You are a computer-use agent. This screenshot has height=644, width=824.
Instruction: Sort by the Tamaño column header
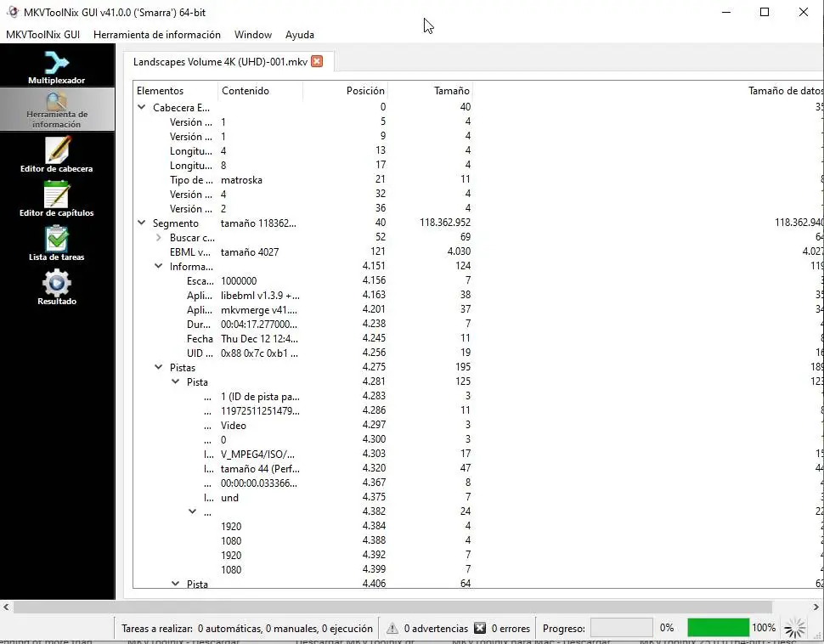[x=430, y=90]
